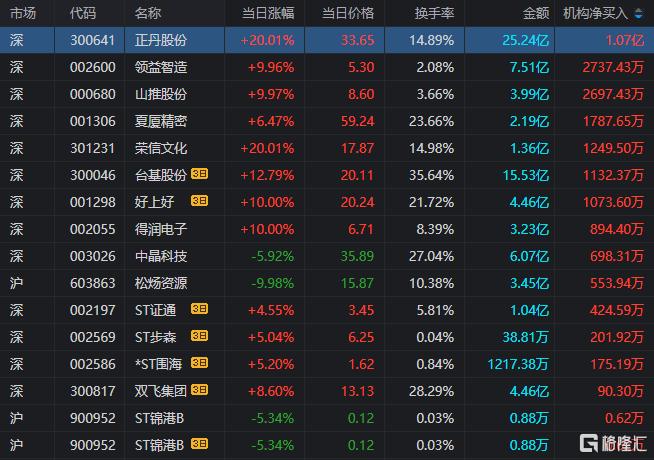
Task: Click the 3日 badge beside *ST围海
Action: [x=200, y=364]
